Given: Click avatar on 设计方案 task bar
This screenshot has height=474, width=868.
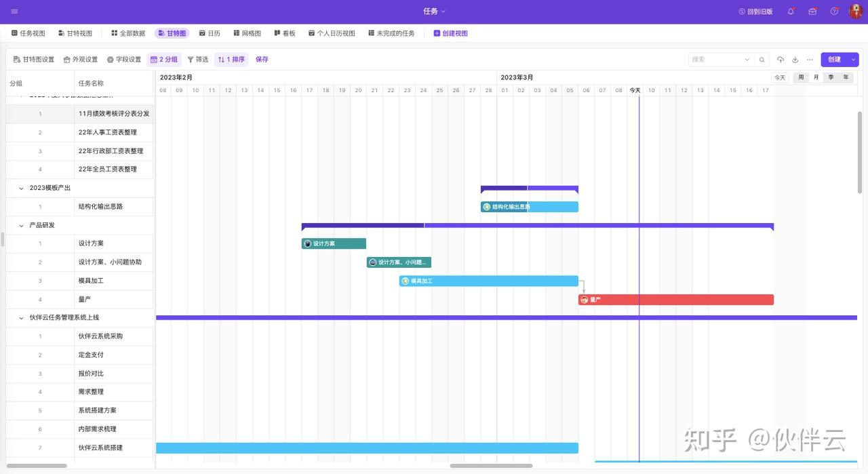Looking at the screenshot, I should click(x=308, y=243).
